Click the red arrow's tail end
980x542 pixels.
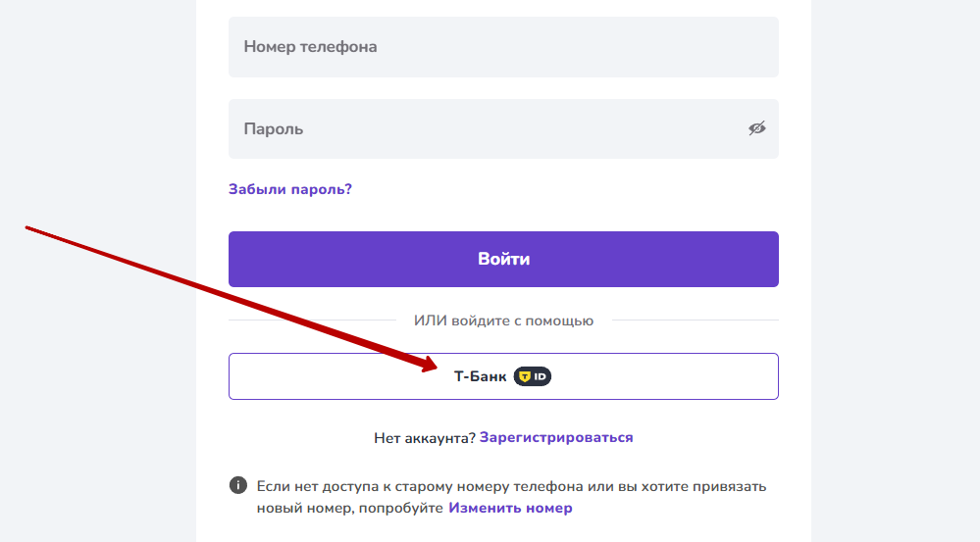(x=27, y=228)
